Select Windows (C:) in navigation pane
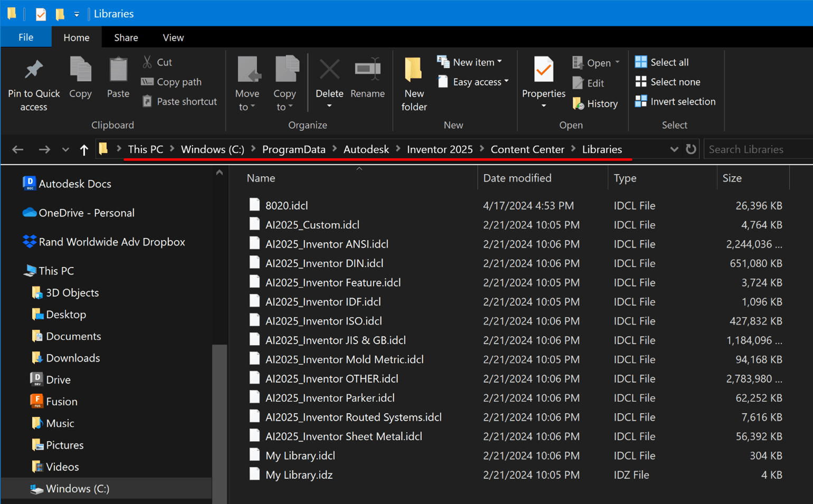The width and height of the screenshot is (813, 504). pyautogui.click(x=78, y=489)
